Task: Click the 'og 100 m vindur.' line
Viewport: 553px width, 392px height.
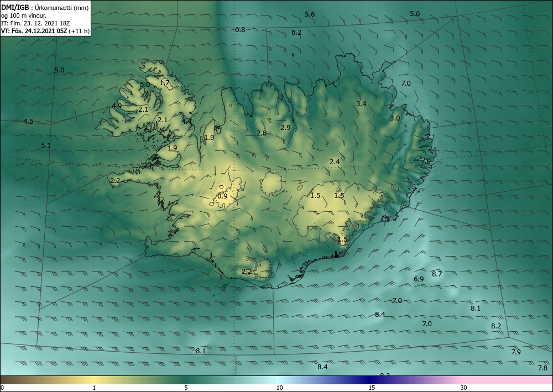Action: [24, 15]
